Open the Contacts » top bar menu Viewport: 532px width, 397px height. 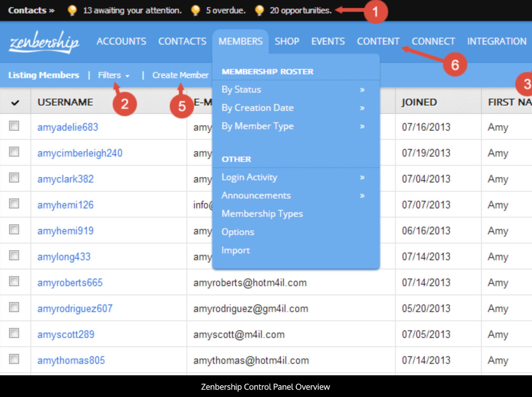tap(31, 10)
